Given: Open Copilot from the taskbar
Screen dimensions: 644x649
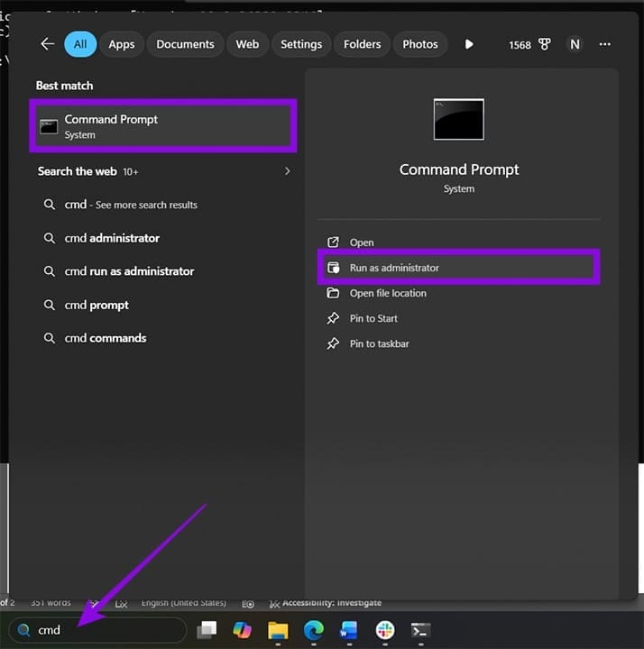Looking at the screenshot, I should pyautogui.click(x=242, y=630).
